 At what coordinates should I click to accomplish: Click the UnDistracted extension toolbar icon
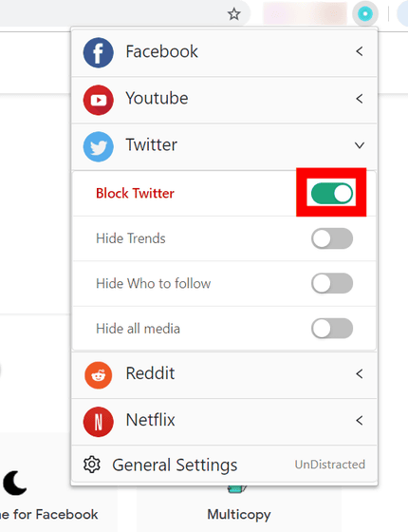[365, 14]
